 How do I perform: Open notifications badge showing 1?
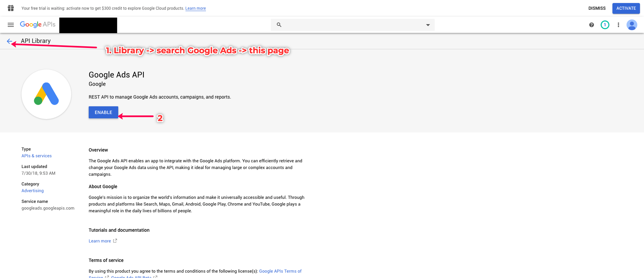point(605,25)
